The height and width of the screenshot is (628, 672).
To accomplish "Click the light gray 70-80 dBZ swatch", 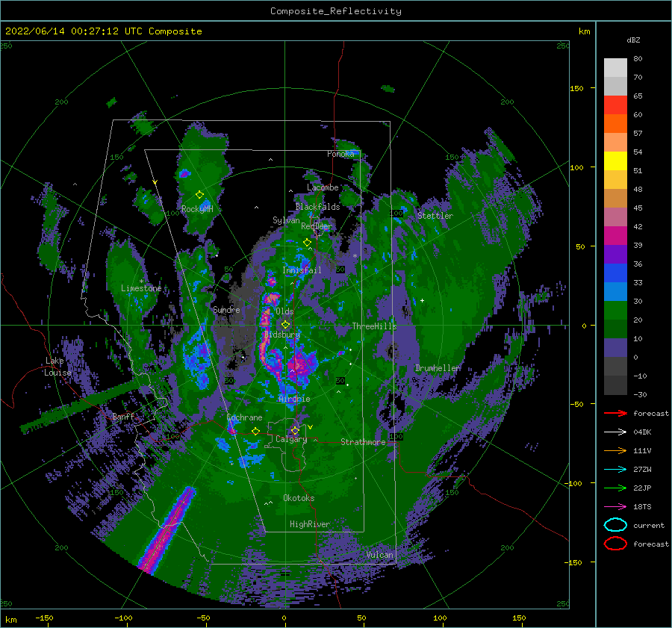I will coord(615,67).
